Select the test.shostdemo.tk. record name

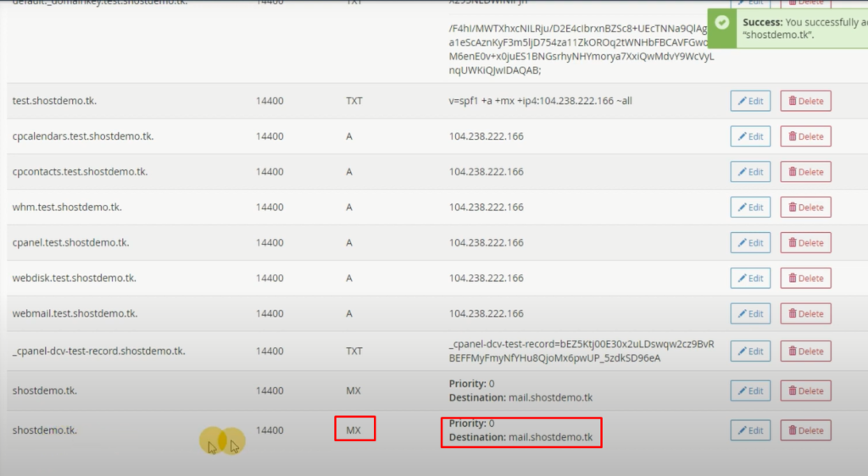click(54, 101)
